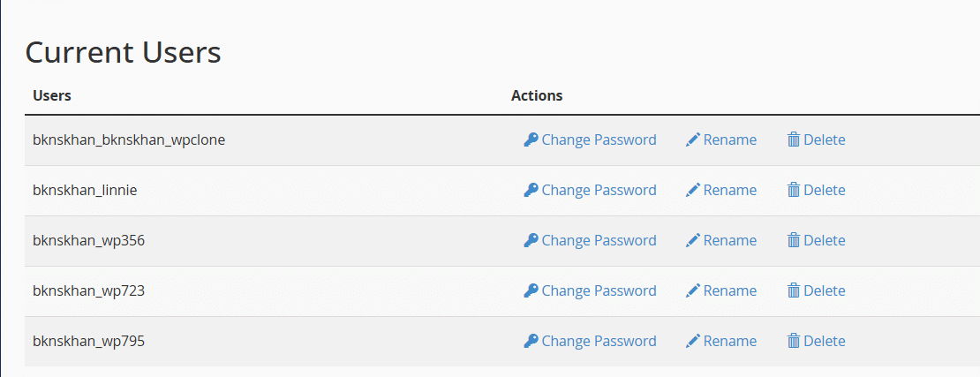Click pencil icon for bknskhan_linnie user
Screen dimensions: 980x377
click(692, 190)
